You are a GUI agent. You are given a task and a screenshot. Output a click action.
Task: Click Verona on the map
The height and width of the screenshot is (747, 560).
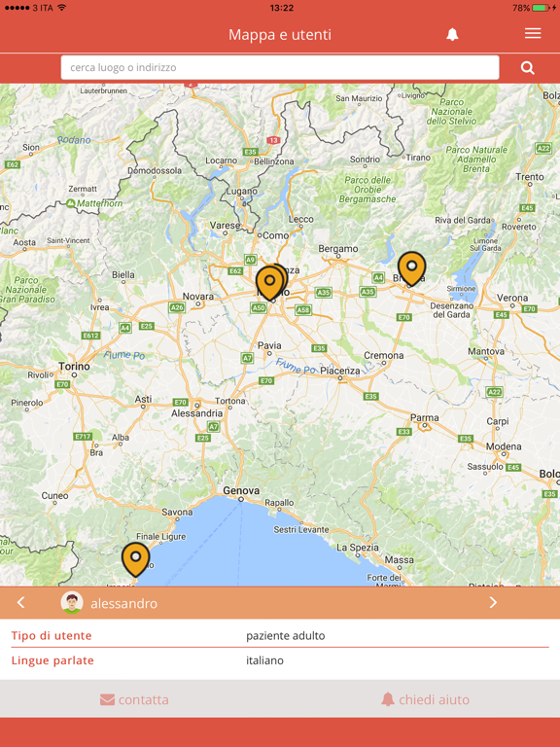512,299
